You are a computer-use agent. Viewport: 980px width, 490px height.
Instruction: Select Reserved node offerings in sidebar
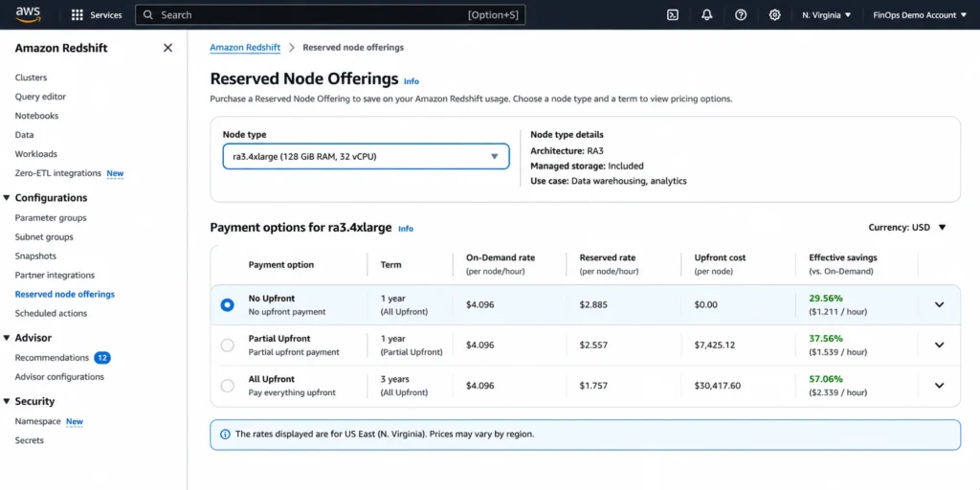click(65, 295)
